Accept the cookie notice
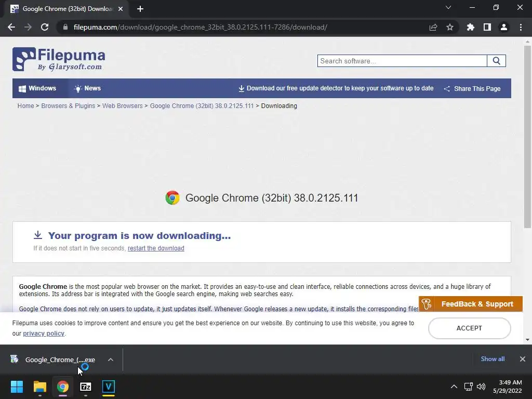 tap(469, 328)
